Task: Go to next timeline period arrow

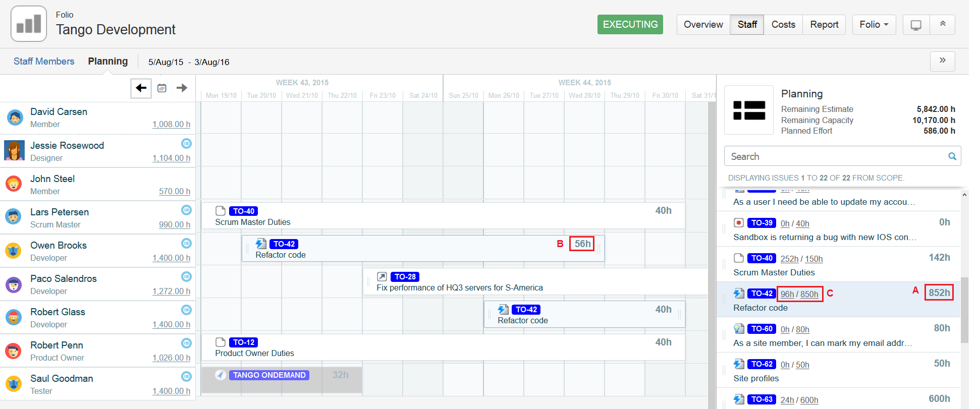Action: (x=182, y=88)
